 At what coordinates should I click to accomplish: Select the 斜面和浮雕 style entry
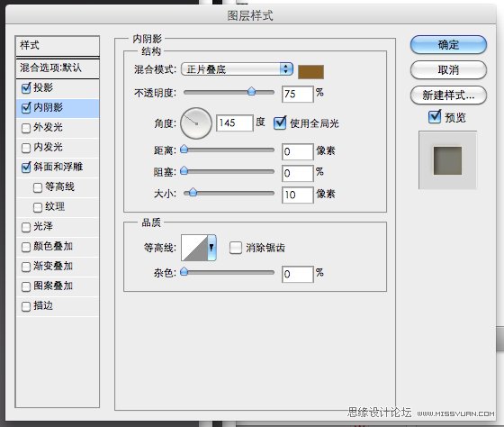(58, 167)
